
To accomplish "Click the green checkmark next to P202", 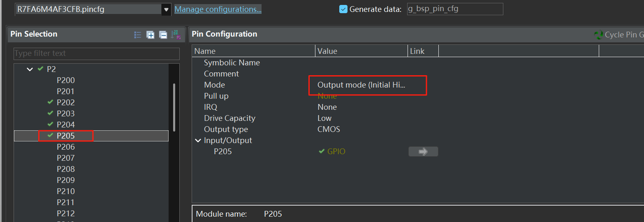I will [51, 102].
